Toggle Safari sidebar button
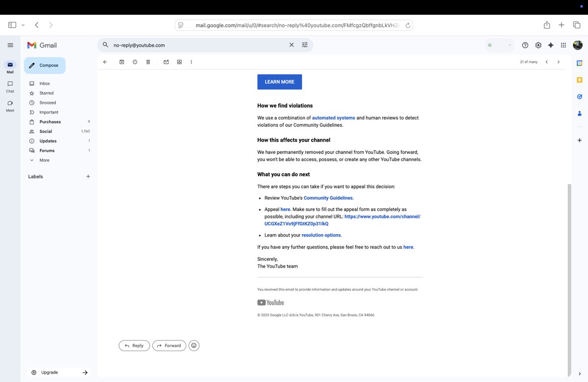 12,25
